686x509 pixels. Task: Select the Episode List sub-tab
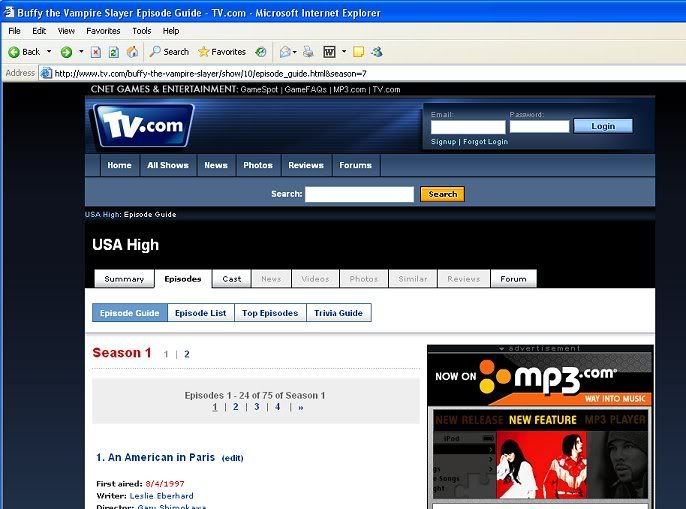(x=201, y=313)
